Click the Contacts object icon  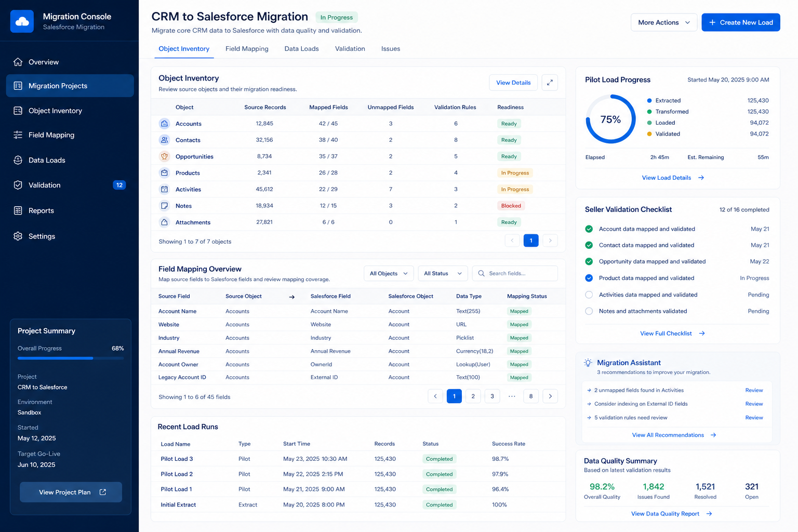[164, 140]
